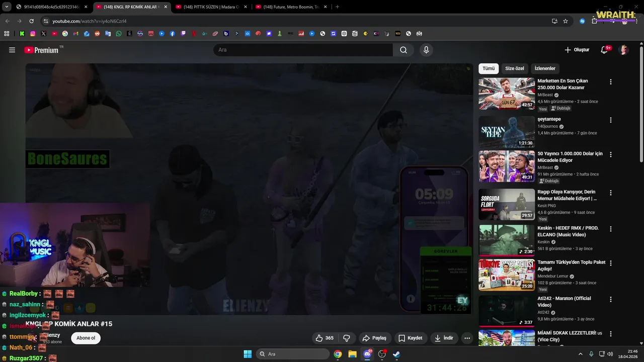Click the Oluştur create button
644x362 pixels.
pos(577,50)
